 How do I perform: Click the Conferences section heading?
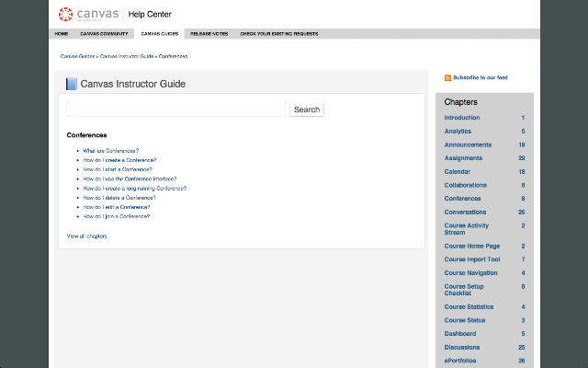[86, 135]
